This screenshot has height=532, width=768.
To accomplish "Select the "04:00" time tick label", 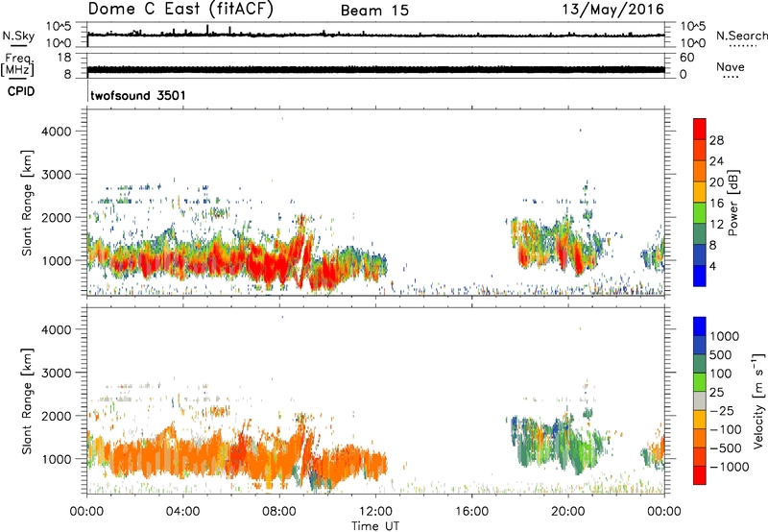I will (182, 512).
